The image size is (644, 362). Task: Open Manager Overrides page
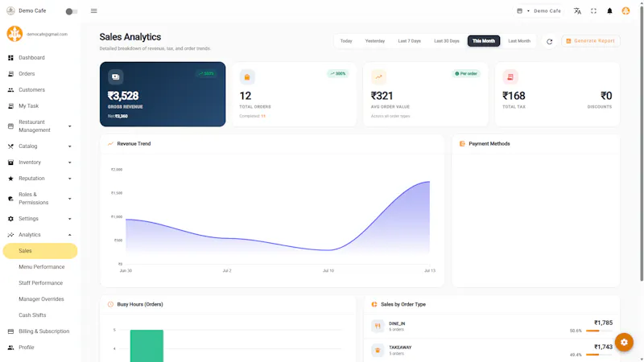pos(39,298)
